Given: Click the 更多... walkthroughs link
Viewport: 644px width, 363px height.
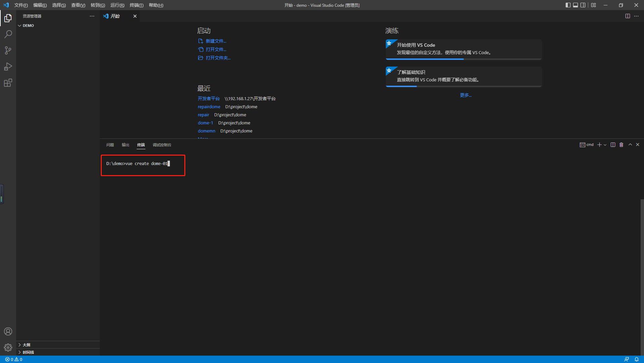Looking at the screenshot, I should [x=465, y=95].
